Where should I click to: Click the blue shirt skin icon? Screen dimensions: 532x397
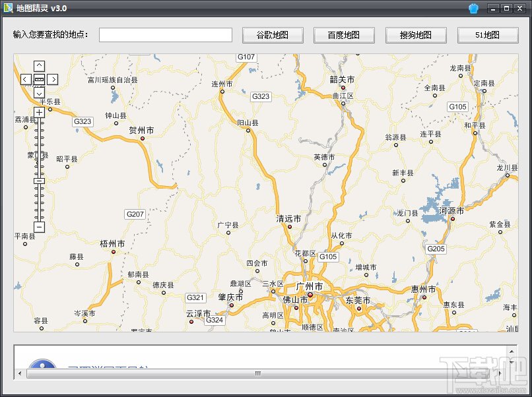474,8
